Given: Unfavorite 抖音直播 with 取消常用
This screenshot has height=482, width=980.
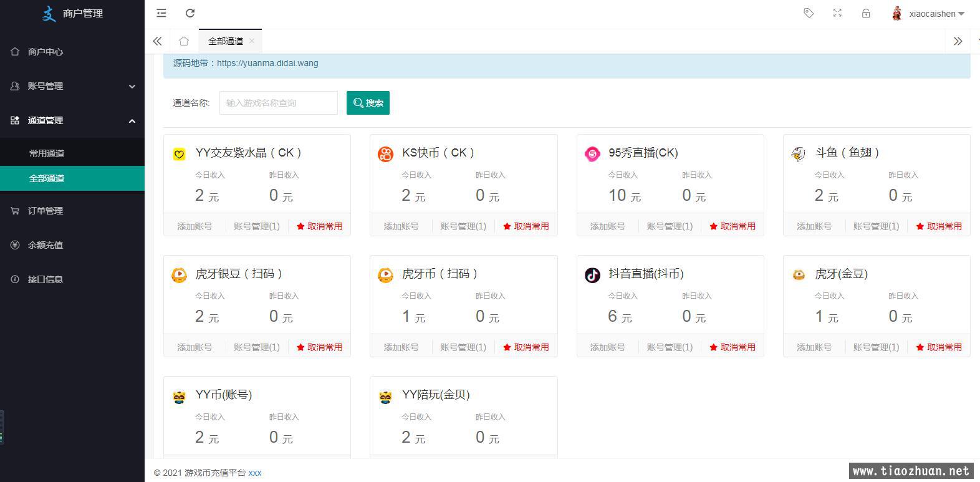Looking at the screenshot, I should [733, 347].
